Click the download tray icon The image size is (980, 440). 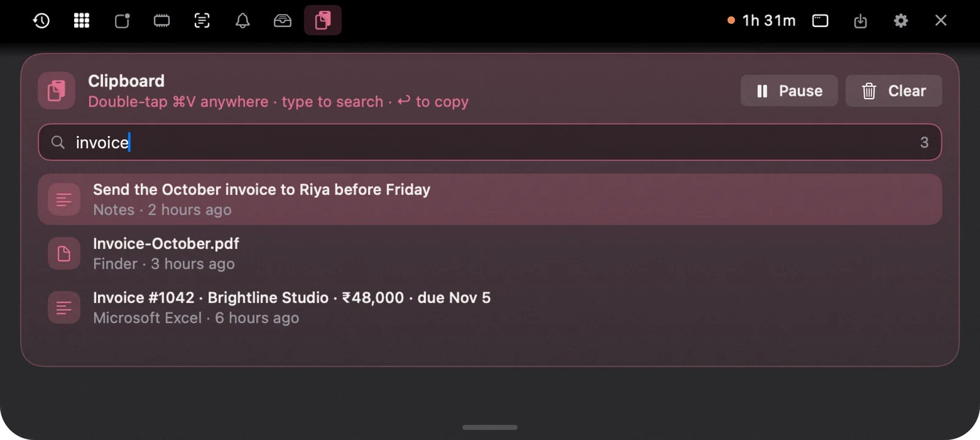coord(861,21)
